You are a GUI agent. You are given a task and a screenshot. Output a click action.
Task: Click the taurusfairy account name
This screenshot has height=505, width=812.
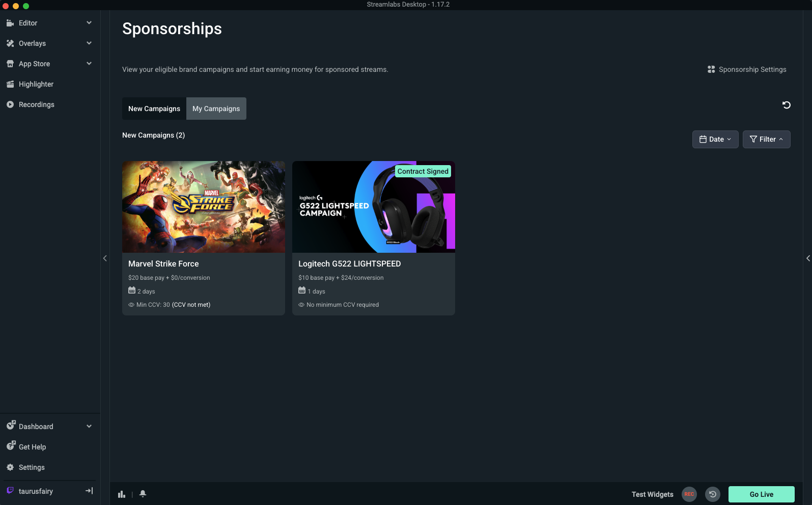point(36,491)
